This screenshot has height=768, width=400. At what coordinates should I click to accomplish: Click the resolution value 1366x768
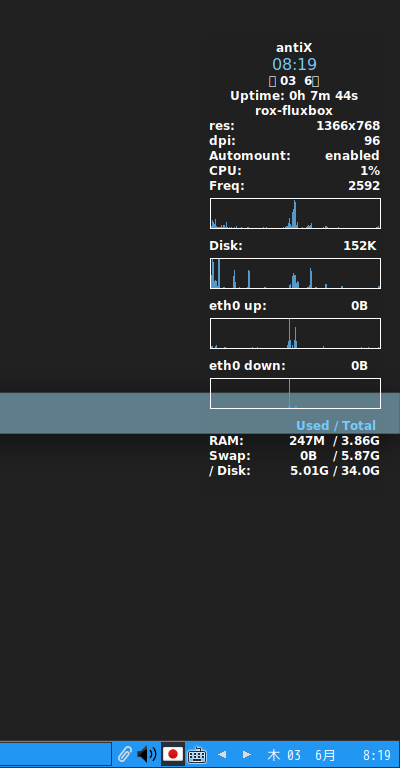coord(348,126)
